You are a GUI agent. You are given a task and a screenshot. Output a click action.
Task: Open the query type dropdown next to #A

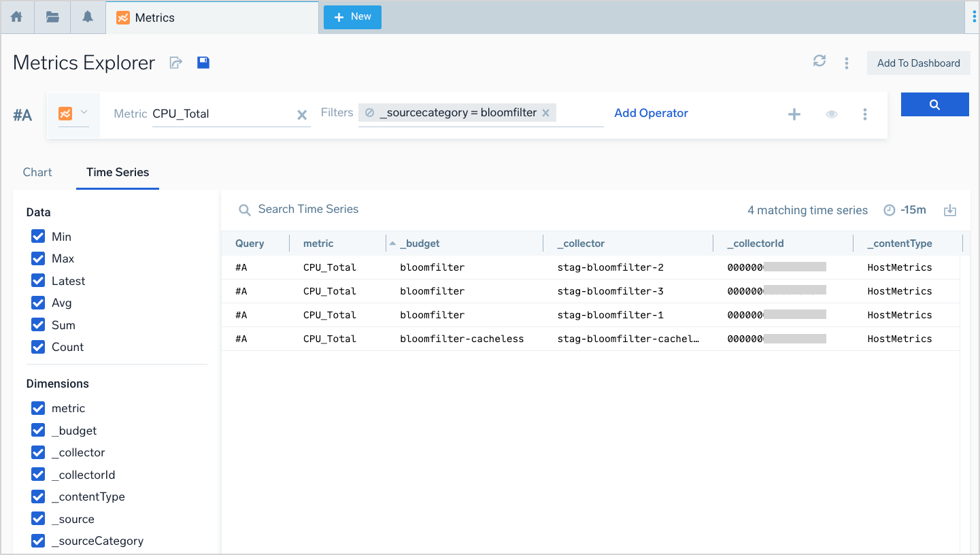coord(73,114)
